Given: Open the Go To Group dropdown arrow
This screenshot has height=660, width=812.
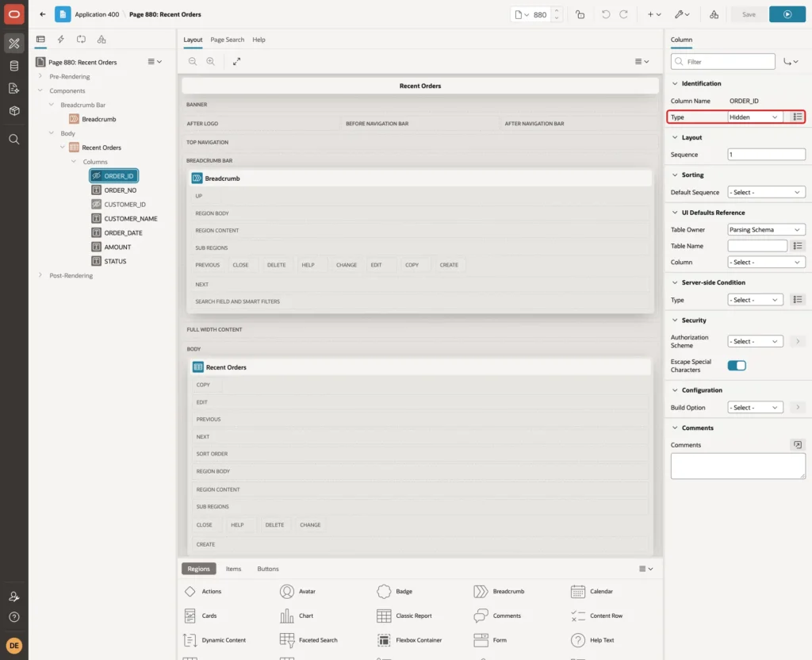Looking at the screenshot, I should [x=791, y=62].
